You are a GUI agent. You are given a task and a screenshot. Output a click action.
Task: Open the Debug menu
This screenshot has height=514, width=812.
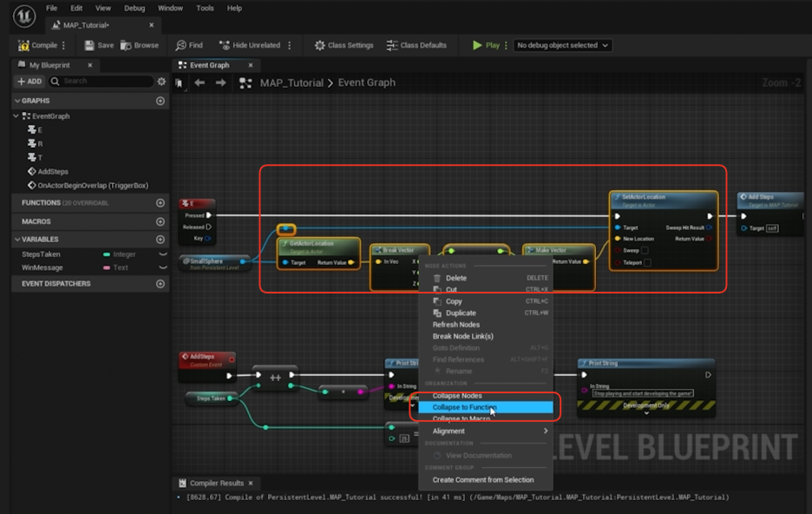tap(134, 9)
